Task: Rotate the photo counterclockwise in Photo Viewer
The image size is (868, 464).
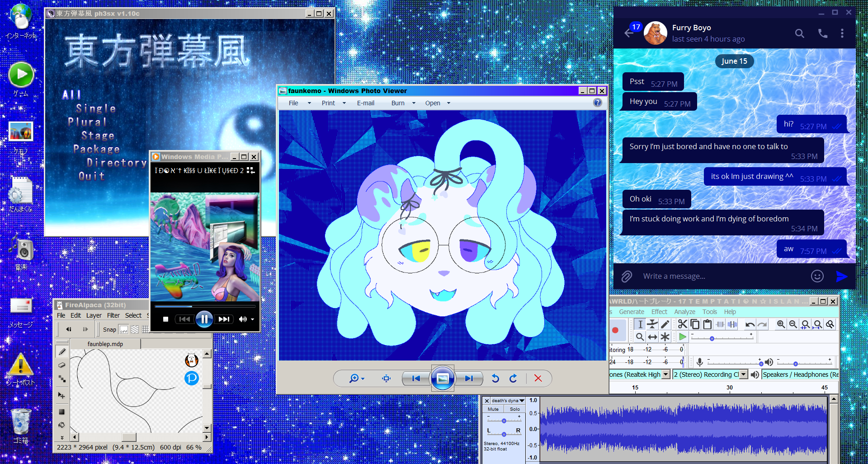Action: (495, 378)
